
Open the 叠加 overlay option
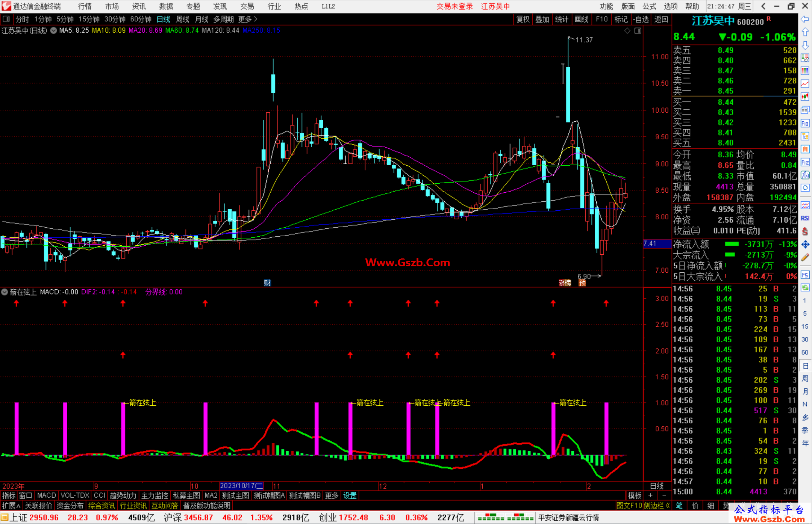point(542,19)
